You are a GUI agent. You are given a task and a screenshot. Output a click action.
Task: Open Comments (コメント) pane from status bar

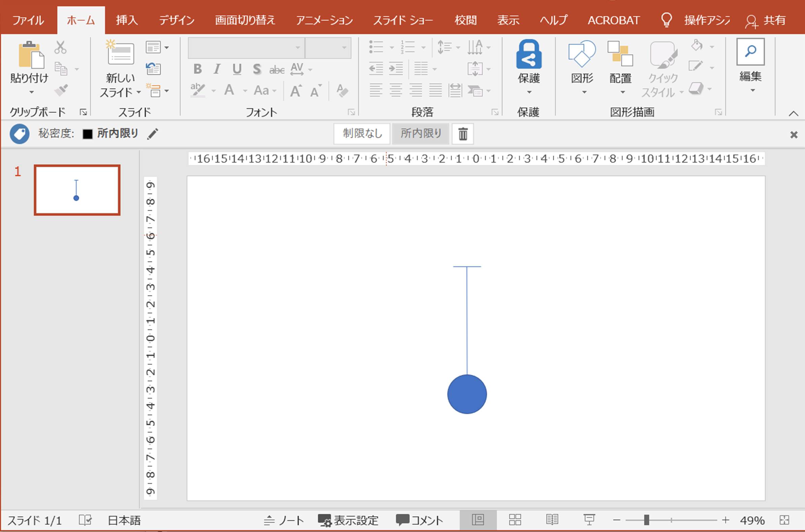(420, 520)
